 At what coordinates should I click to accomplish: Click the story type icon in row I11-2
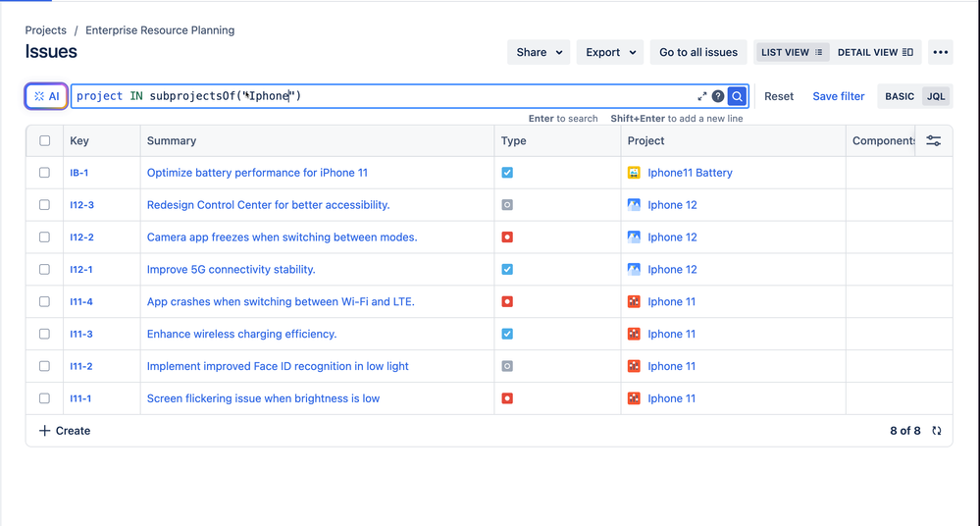pos(507,366)
